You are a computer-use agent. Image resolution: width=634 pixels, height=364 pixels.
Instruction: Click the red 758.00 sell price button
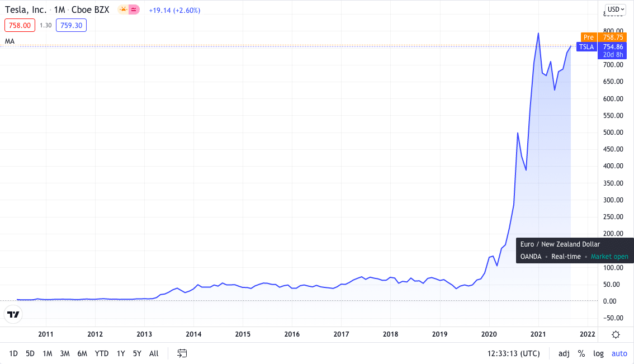(x=20, y=26)
